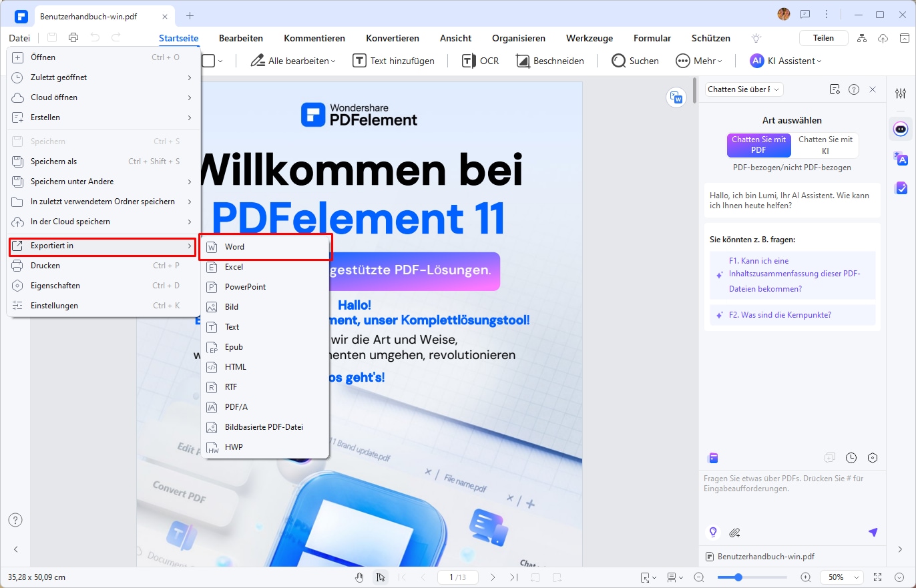Click the page number input field
The width and height of the screenshot is (916, 588).
click(457, 577)
